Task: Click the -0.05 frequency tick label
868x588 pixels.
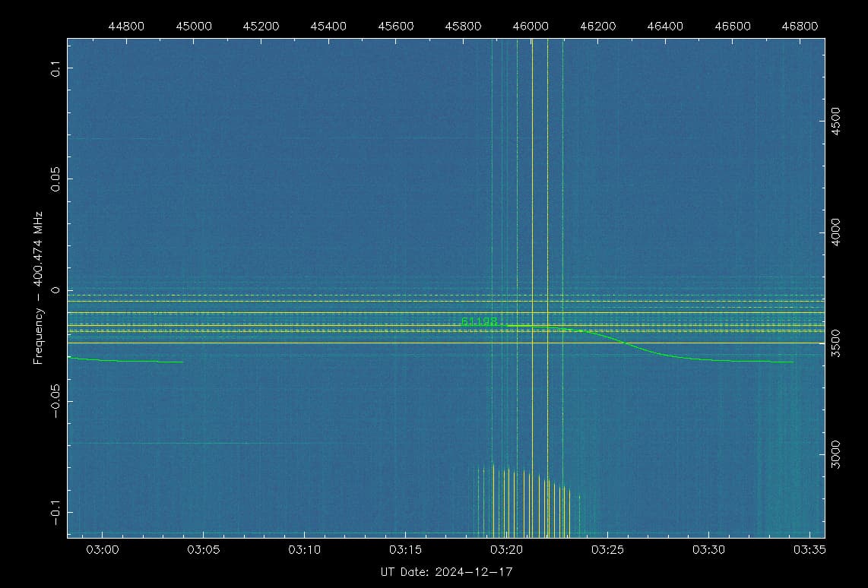Action: (55, 402)
